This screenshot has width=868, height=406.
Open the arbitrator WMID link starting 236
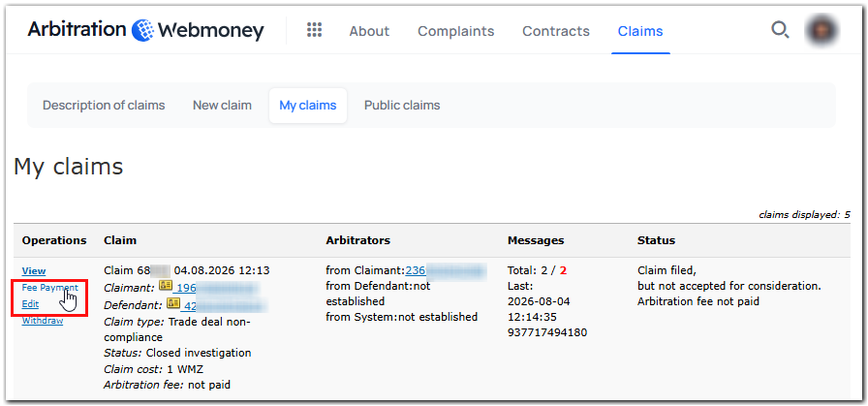coord(446,270)
